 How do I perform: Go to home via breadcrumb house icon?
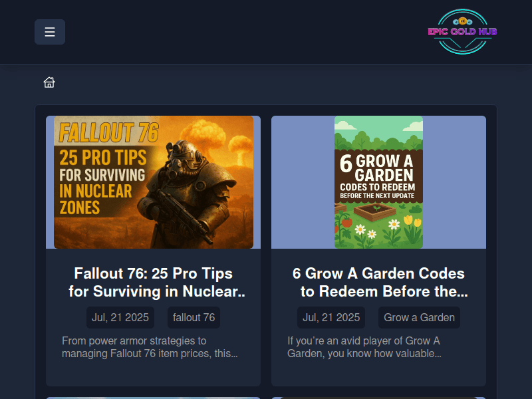point(49,82)
